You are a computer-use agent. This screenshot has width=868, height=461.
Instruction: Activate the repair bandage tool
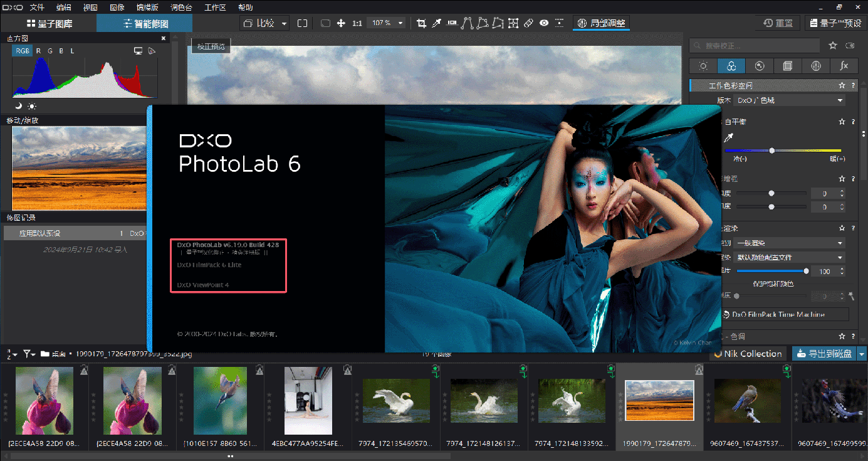click(528, 23)
